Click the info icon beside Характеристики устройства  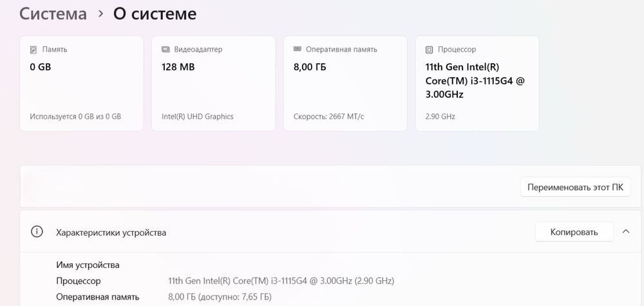(x=37, y=232)
